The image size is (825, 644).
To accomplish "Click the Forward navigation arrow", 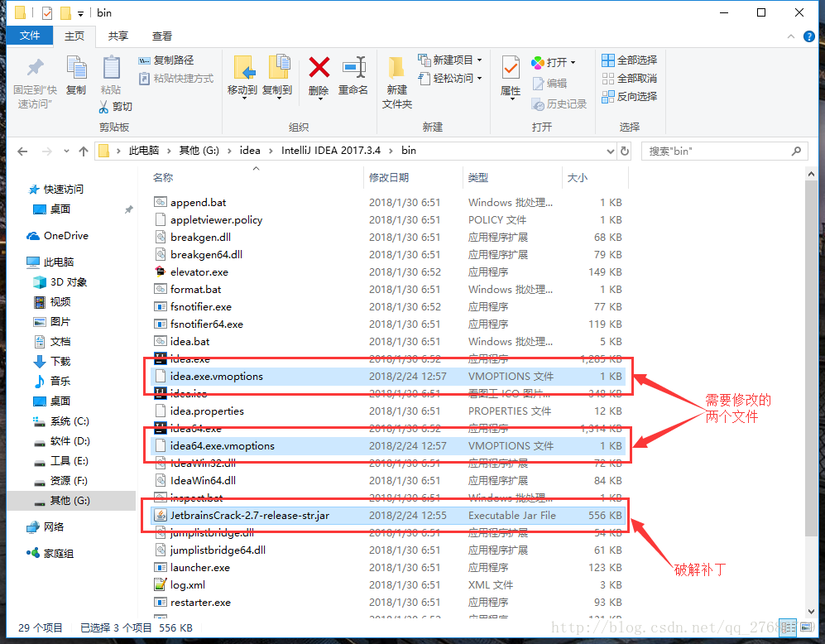I will (47, 151).
